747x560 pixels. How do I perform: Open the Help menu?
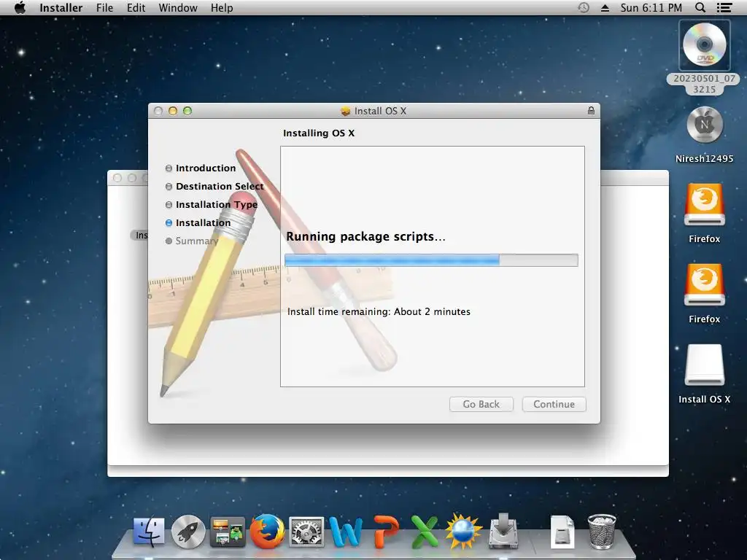(x=222, y=7)
